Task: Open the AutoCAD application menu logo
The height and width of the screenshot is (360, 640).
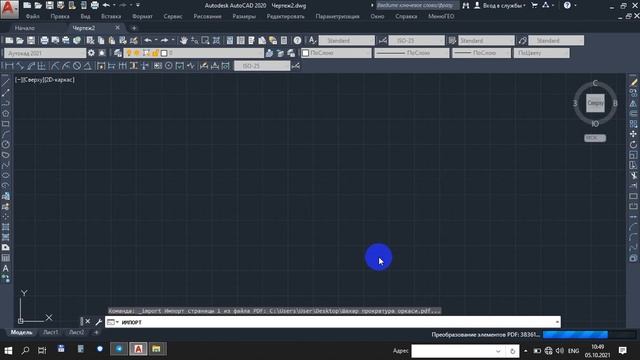Action: coord(9,9)
